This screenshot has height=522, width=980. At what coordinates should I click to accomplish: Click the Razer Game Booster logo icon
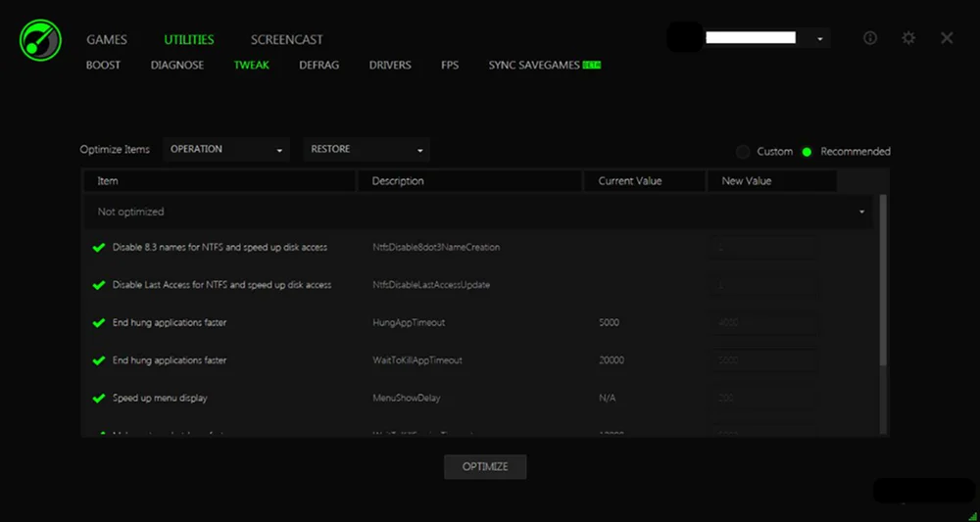(40, 41)
